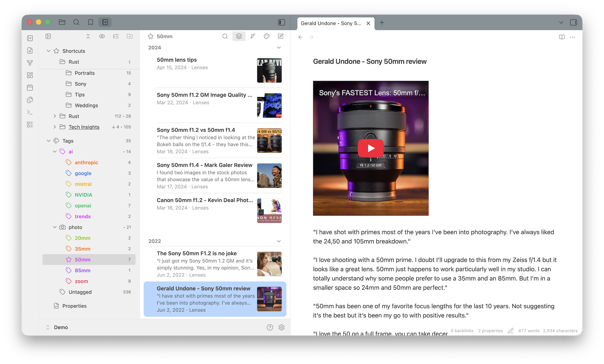Open the Portraits folder
The width and height of the screenshot is (604, 364).
click(x=89, y=73)
